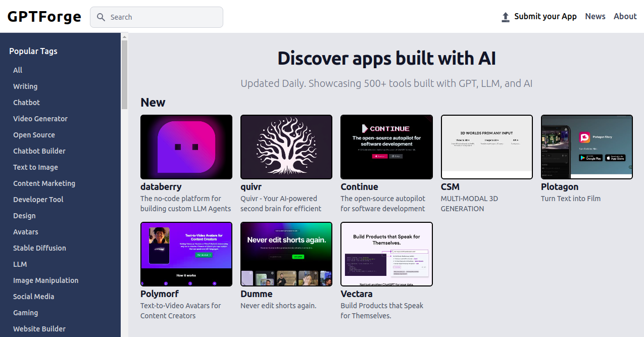Open the quivr tree thumbnail
644x337 pixels.
tap(286, 147)
